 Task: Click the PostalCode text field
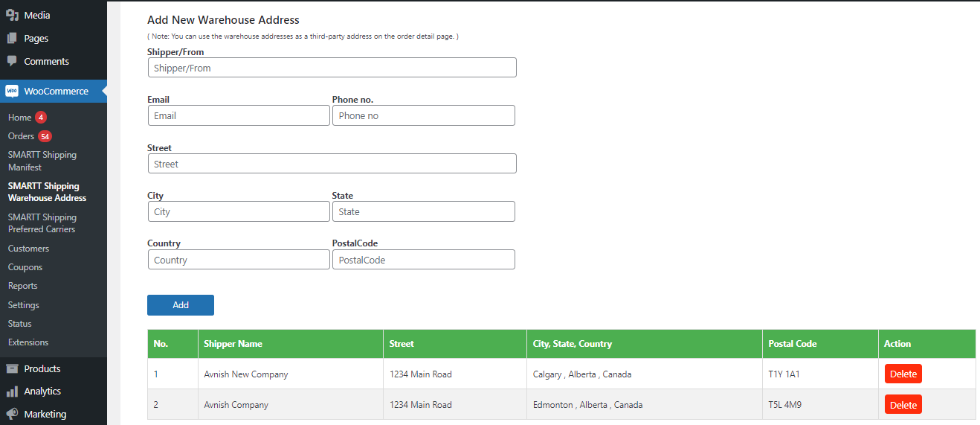423,260
